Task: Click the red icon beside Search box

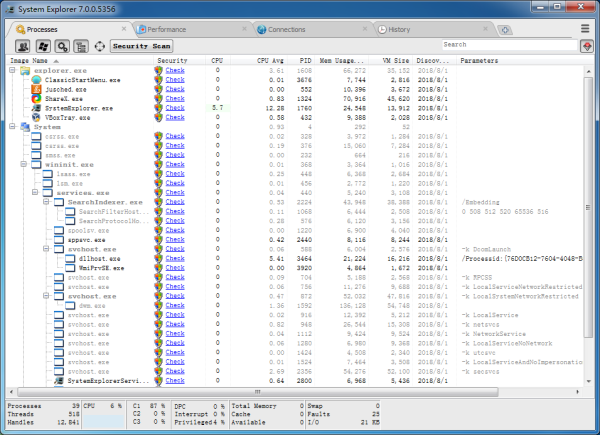Action: coord(585,46)
